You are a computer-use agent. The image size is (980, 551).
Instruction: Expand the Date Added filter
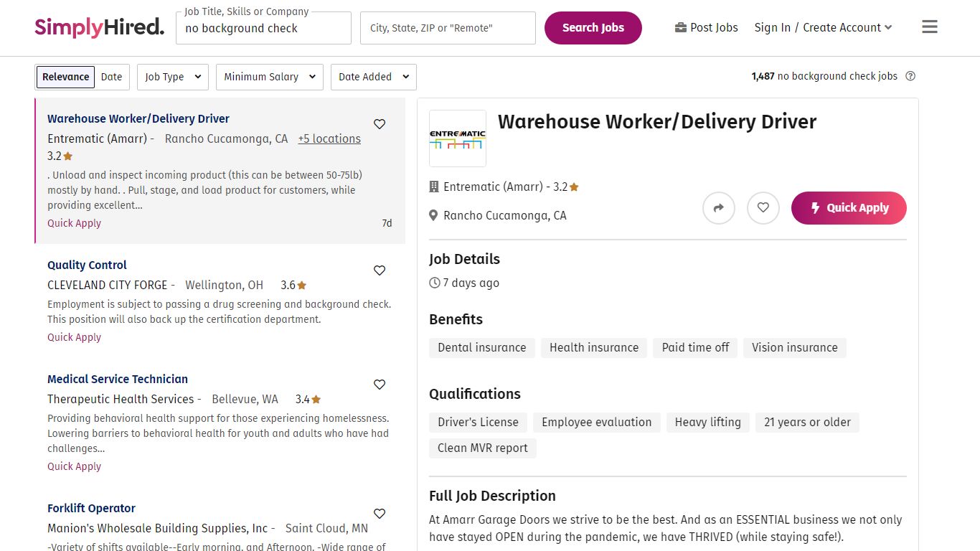tap(374, 77)
